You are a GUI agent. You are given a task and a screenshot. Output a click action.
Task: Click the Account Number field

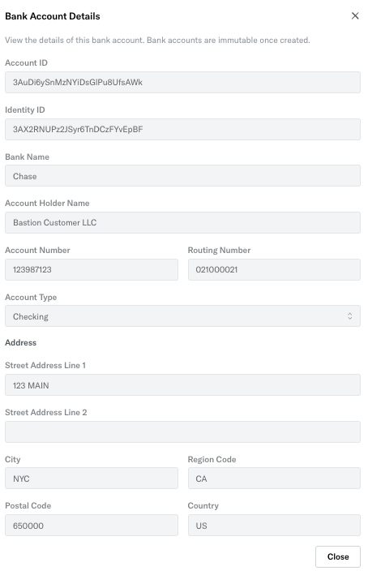click(92, 269)
